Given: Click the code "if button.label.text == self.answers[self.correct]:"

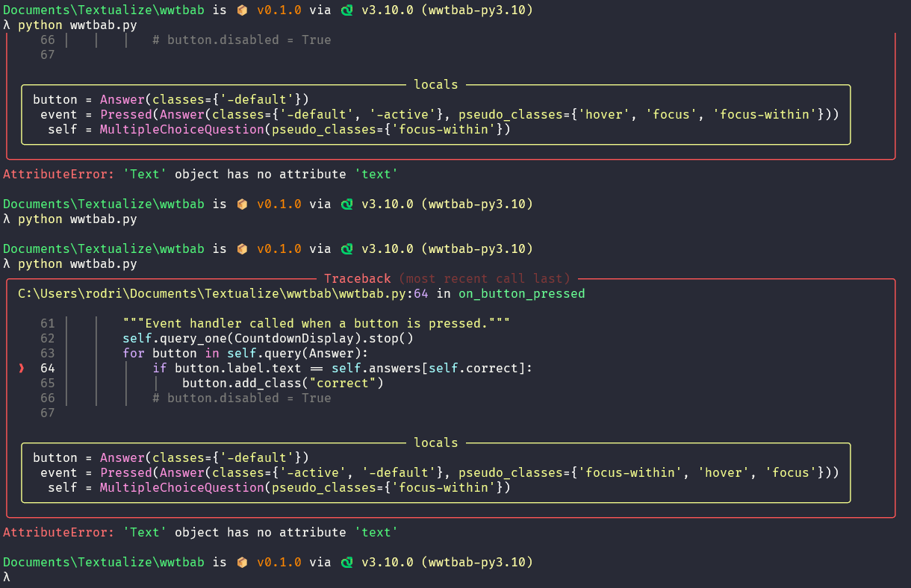Looking at the screenshot, I should pyautogui.click(x=342, y=368).
